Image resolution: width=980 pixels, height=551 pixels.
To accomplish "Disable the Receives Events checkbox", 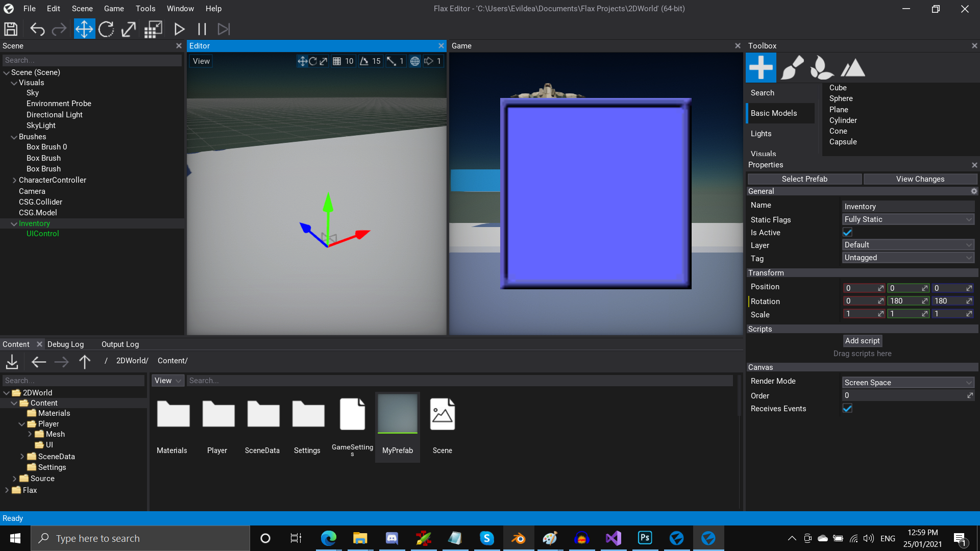I will (847, 408).
